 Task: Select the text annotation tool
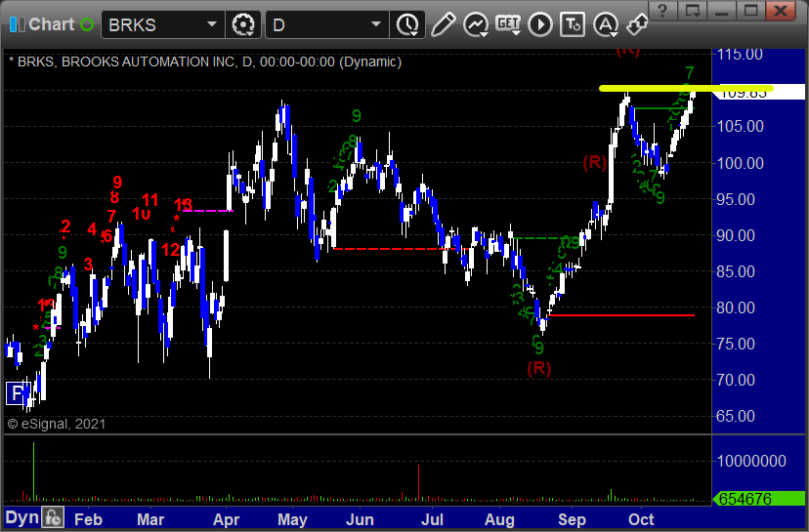point(573,24)
